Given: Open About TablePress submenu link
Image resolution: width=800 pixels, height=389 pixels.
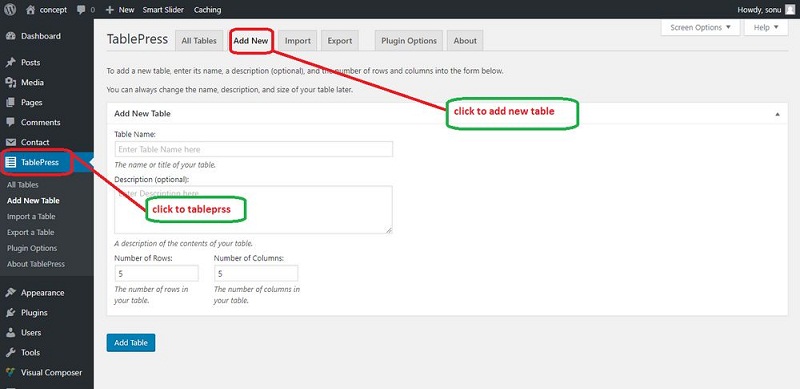Looking at the screenshot, I should click(36, 264).
